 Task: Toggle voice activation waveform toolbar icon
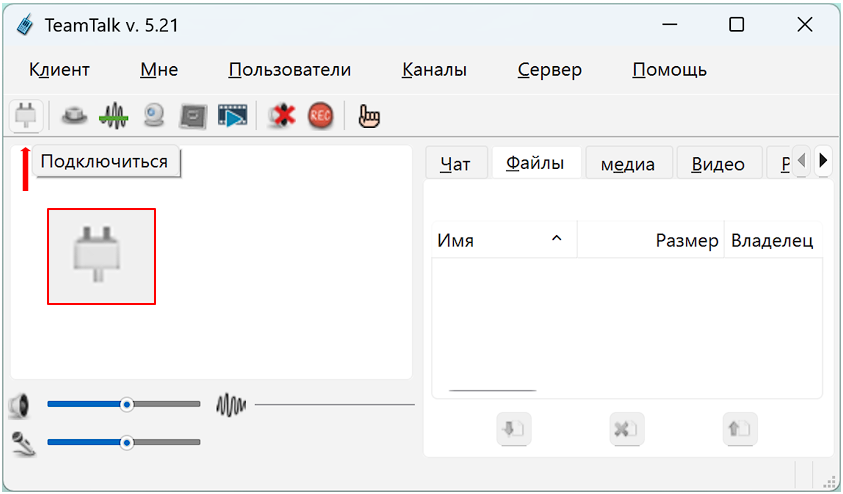coord(113,116)
